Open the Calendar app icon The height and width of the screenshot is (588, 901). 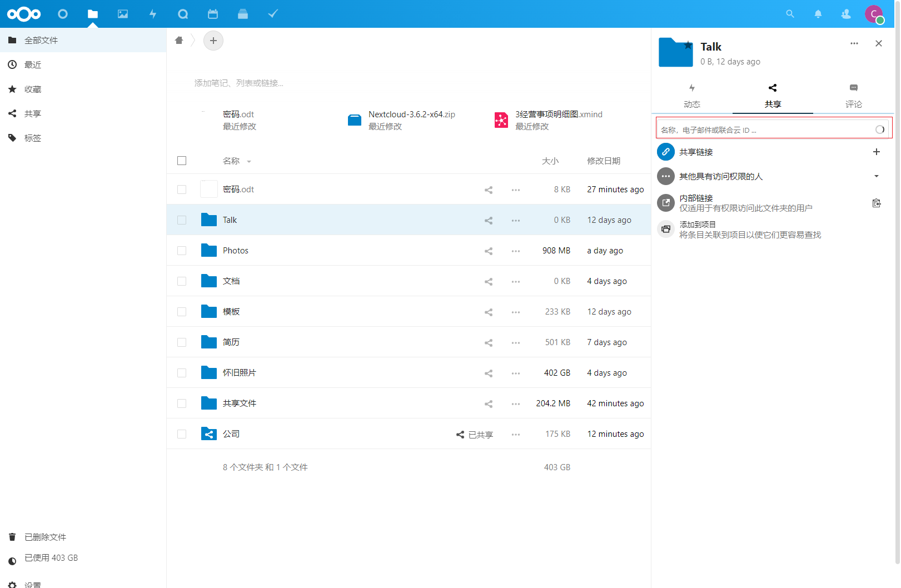[213, 14]
